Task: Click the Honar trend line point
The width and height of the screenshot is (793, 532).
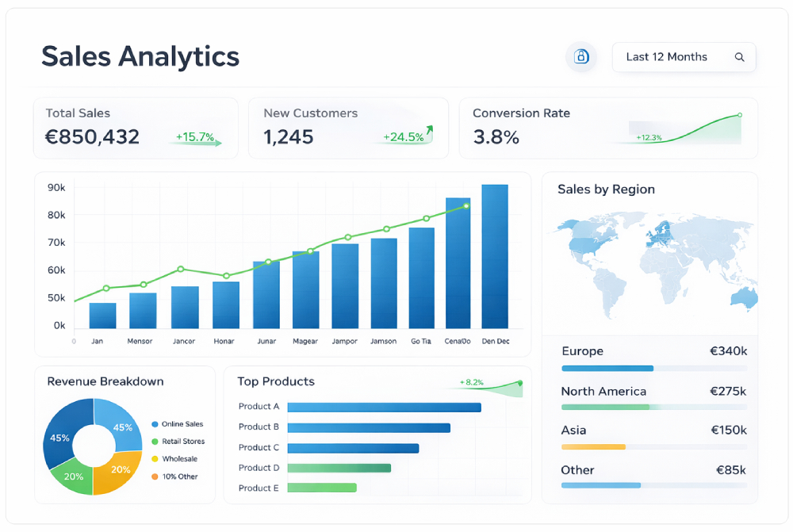Action: (x=226, y=276)
